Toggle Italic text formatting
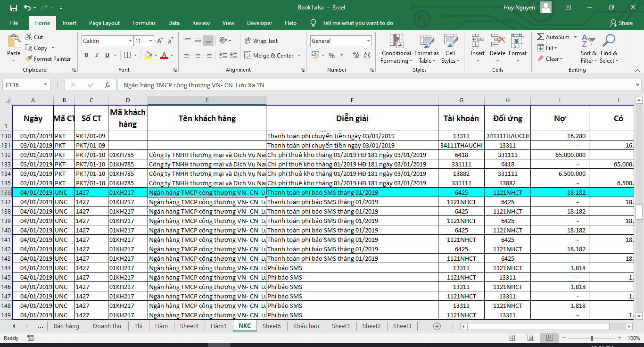The width and height of the screenshot is (644, 347). click(x=97, y=56)
